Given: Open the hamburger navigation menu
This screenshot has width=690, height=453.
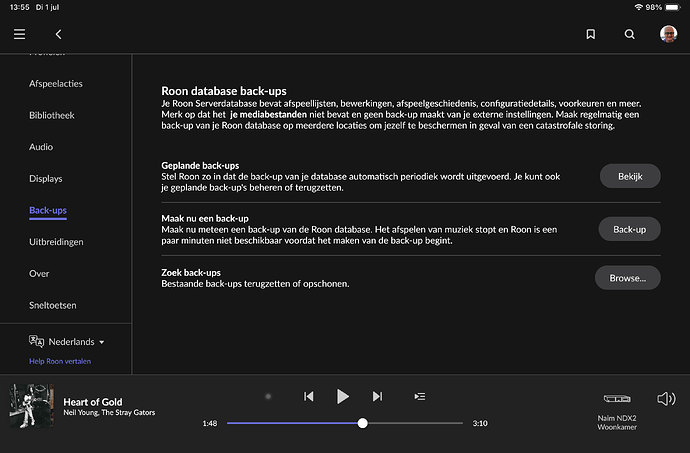Looking at the screenshot, I should coord(19,34).
